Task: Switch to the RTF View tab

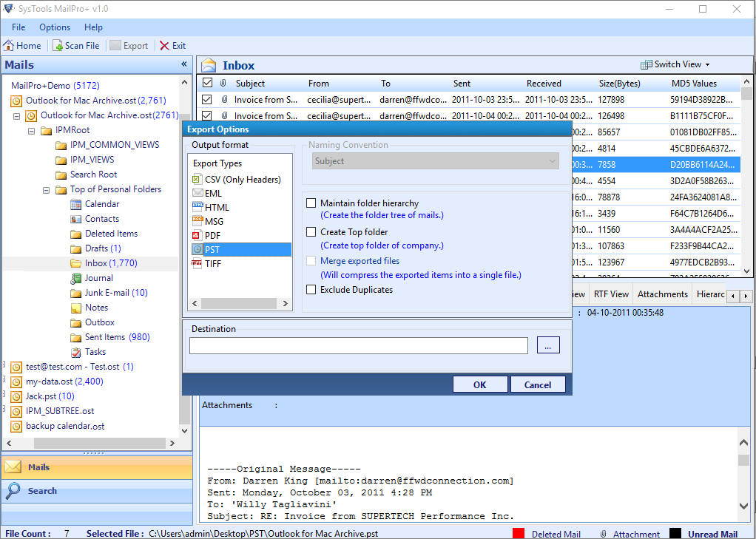Action: coord(610,294)
